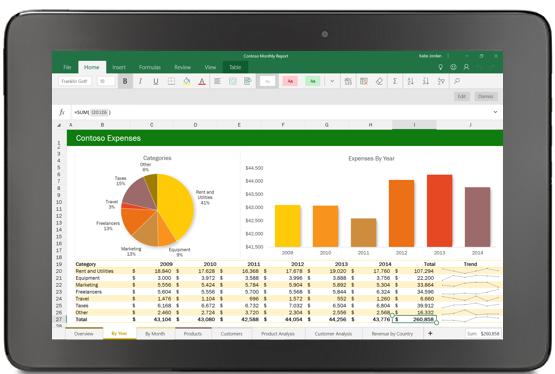Screen dimensions: 555x374
Task: Click the red font color icon
Action: point(202,81)
